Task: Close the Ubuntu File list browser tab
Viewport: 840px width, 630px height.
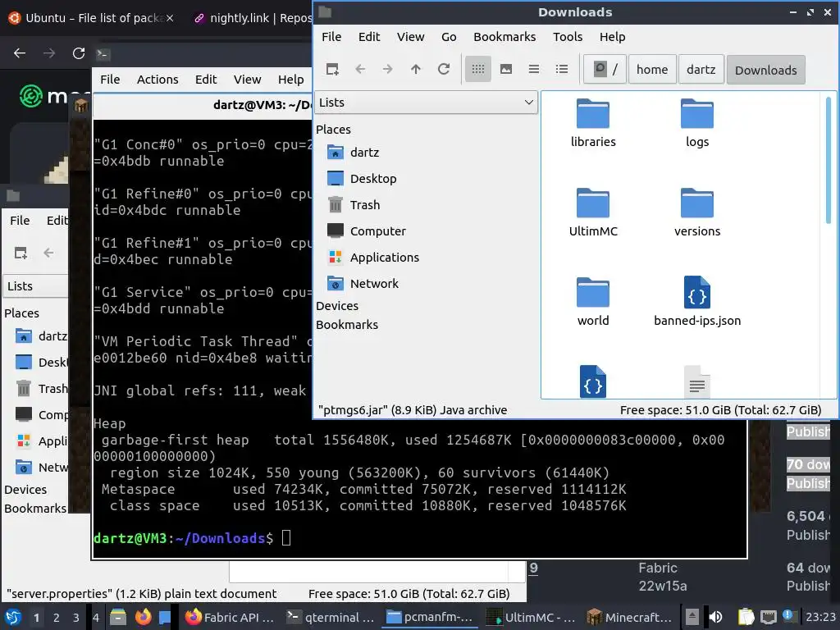Action: coord(170,18)
